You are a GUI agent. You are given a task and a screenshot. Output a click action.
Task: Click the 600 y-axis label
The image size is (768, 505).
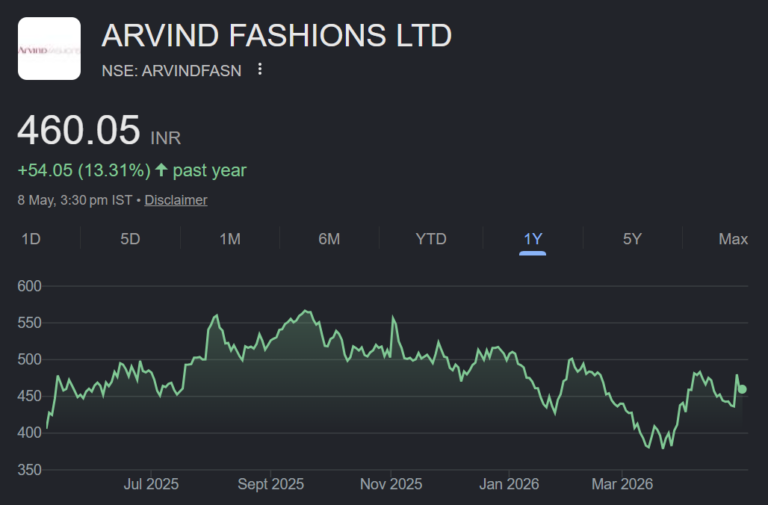29,286
